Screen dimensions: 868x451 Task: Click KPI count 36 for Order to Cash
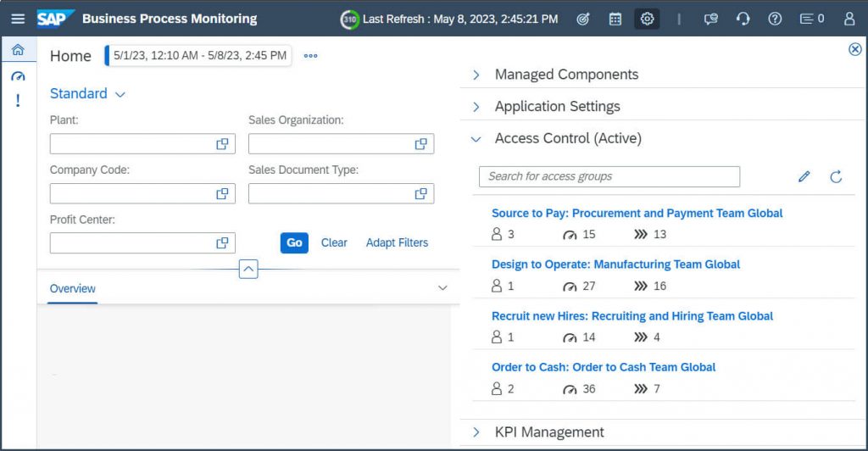pos(579,389)
